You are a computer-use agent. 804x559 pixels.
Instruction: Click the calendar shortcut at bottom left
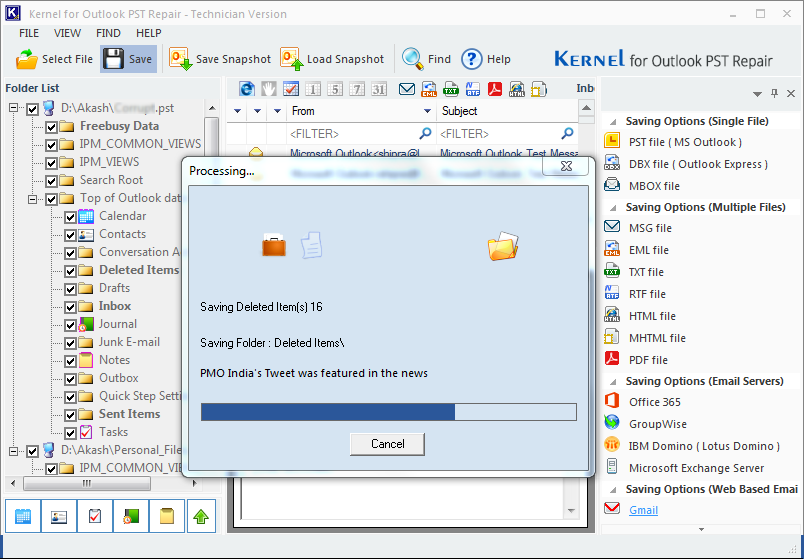click(x=23, y=516)
